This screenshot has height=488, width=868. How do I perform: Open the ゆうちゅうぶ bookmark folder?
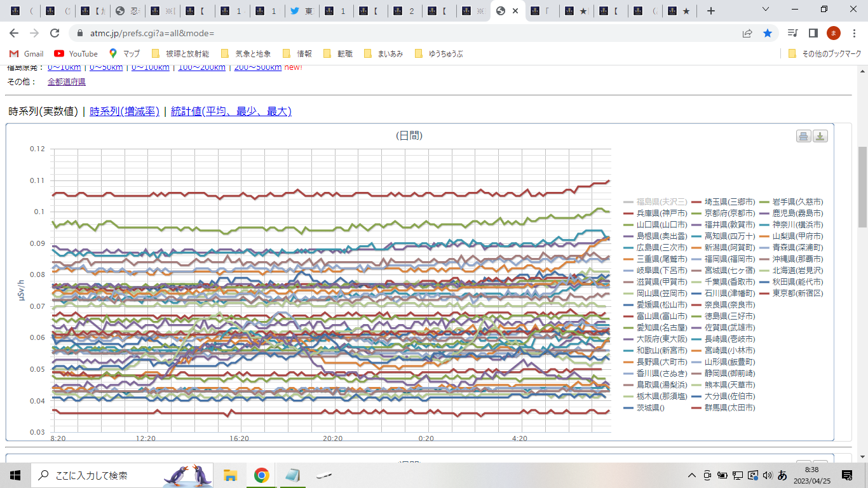(439, 53)
